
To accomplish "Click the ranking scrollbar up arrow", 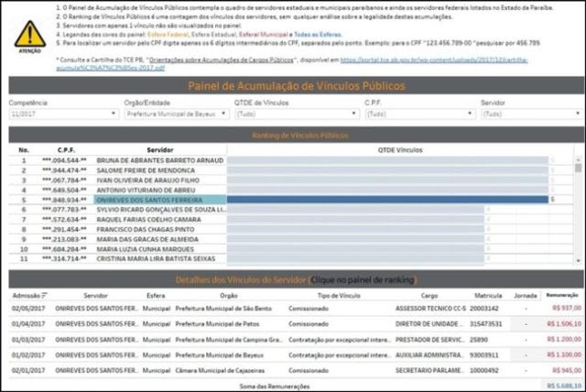I will pos(578,159).
